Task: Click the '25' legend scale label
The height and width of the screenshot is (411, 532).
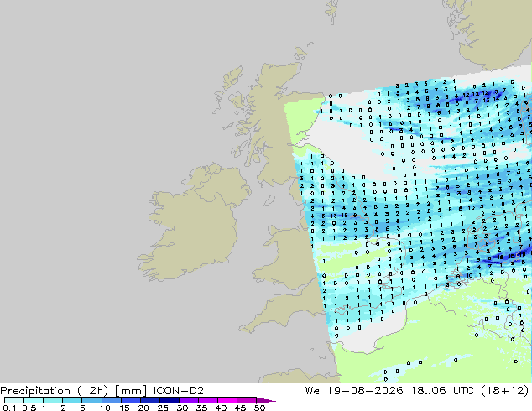Action: (x=163, y=408)
